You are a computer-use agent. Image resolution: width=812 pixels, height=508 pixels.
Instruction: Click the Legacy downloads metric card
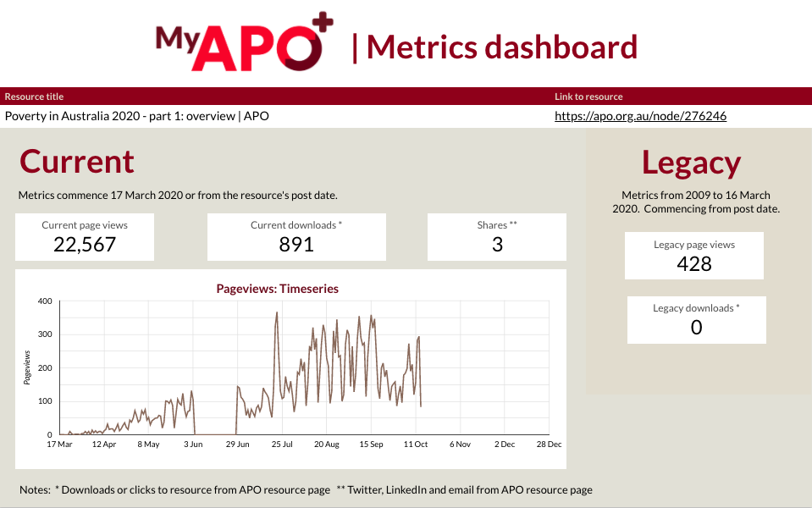coord(696,319)
